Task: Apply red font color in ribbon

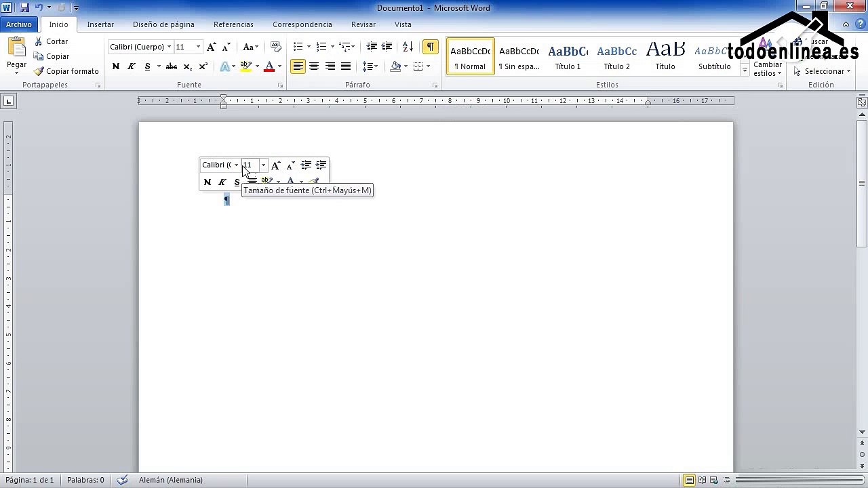Action: click(x=269, y=66)
